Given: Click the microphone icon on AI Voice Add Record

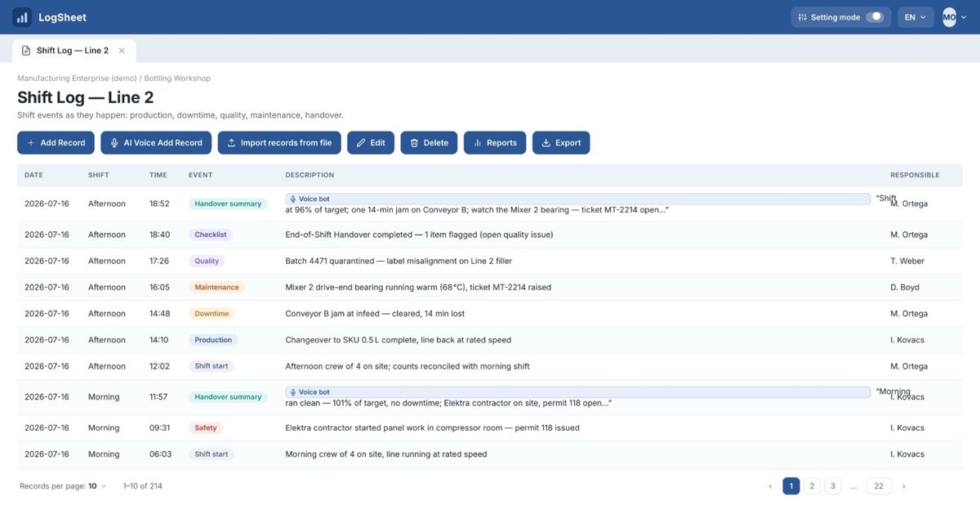Looking at the screenshot, I should coord(114,143).
